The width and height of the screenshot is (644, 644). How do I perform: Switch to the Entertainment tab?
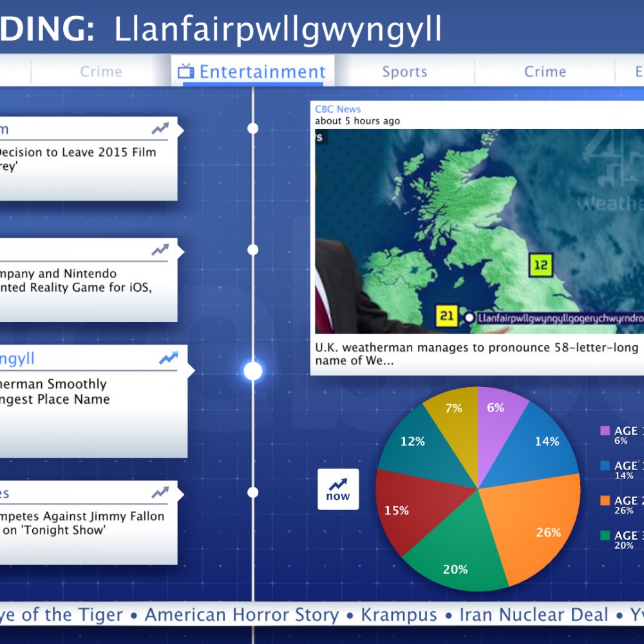tap(252, 71)
